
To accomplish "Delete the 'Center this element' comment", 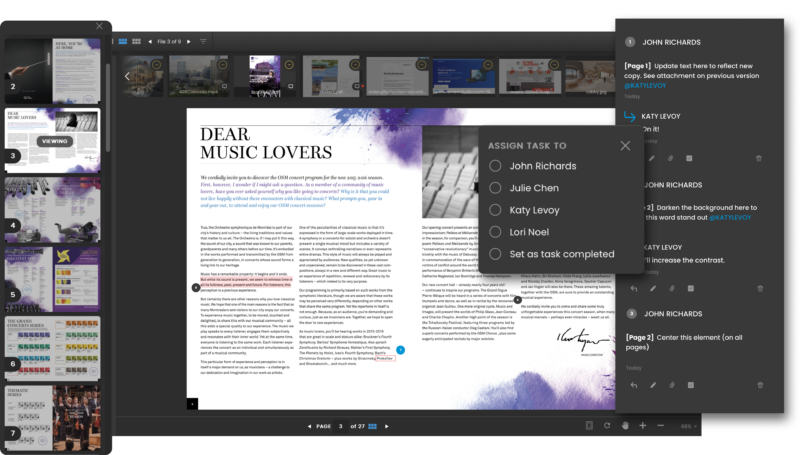I will tap(760, 385).
